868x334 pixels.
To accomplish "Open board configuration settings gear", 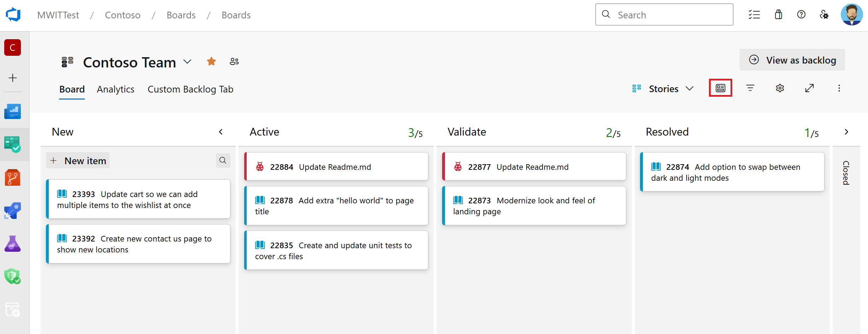I will click(780, 88).
